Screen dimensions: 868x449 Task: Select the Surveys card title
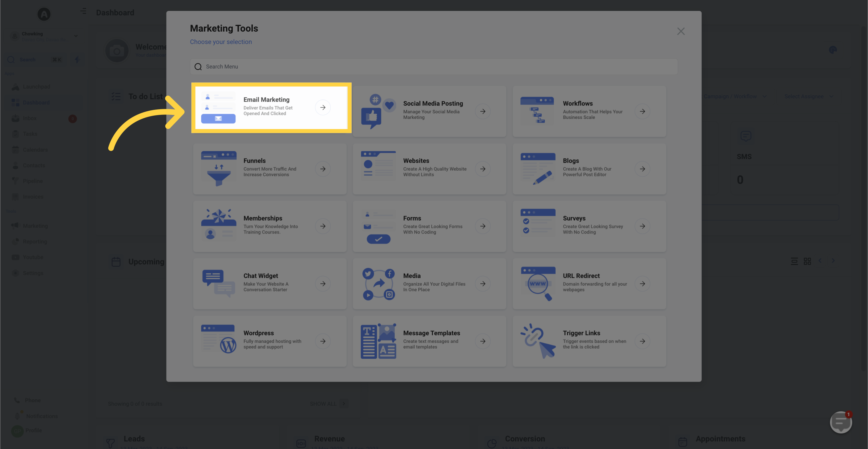tap(574, 218)
